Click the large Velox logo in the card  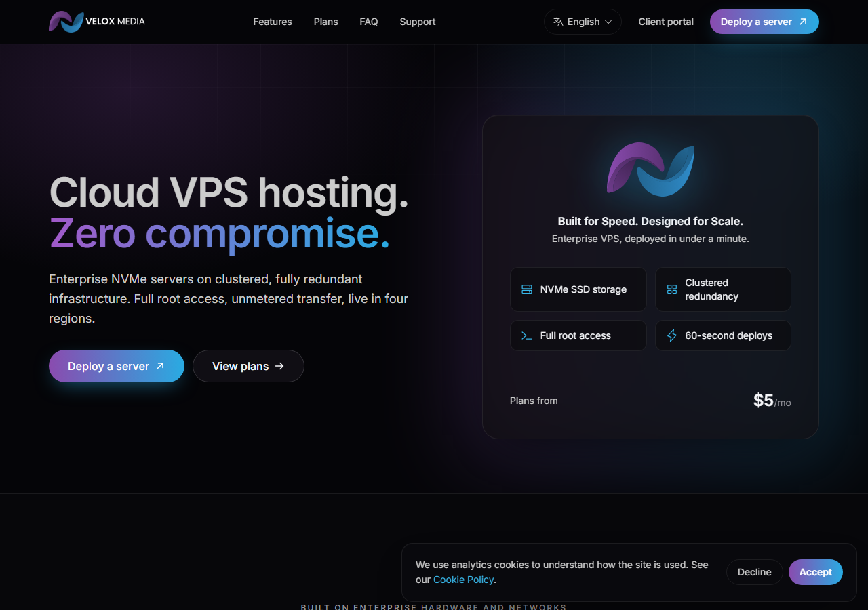click(650, 169)
